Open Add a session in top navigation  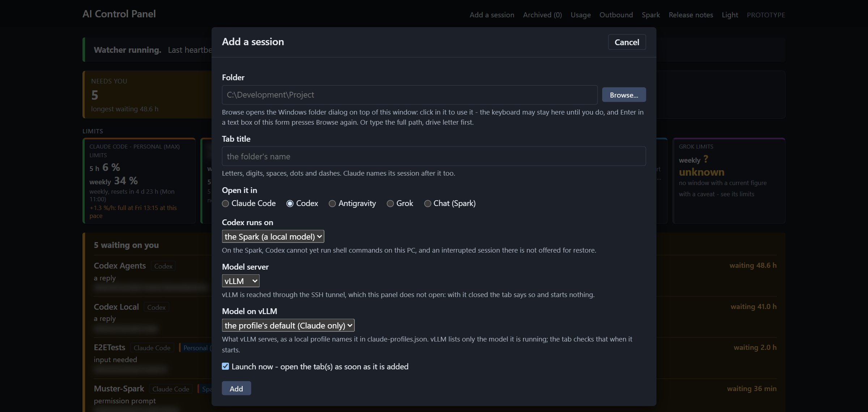tap(492, 15)
